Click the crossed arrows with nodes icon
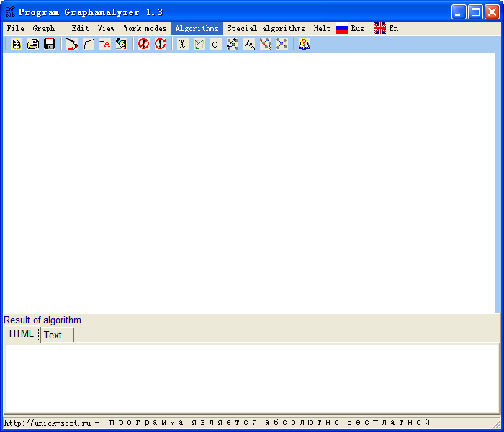The height and width of the screenshot is (432, 504). click(x=232, y=44)
